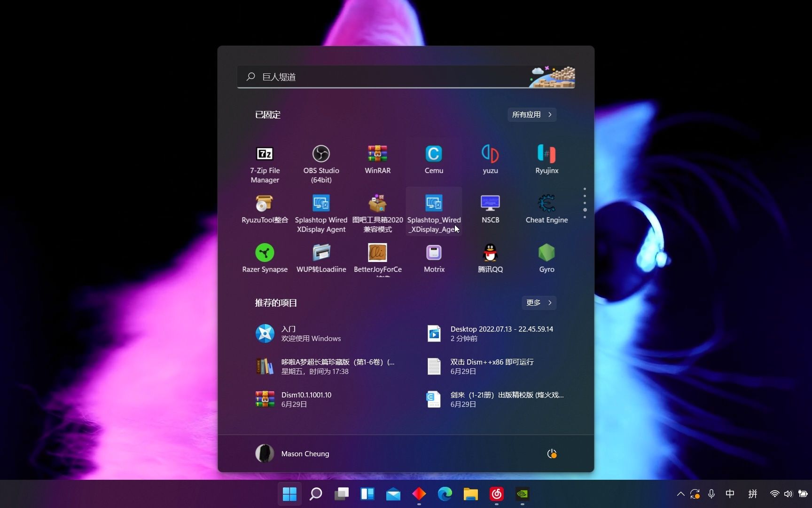Viewport: 812px width, 508px height.
Task: Toggle 拼 IME mode indicator
Action: (x=753, y=494)
